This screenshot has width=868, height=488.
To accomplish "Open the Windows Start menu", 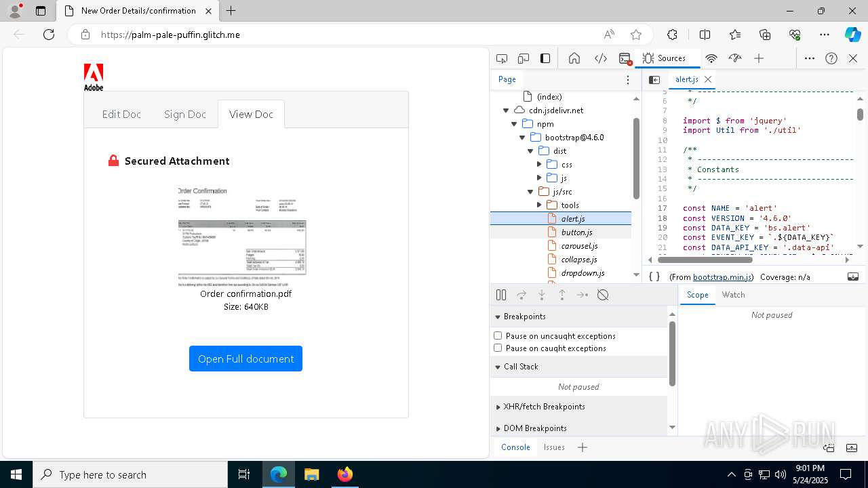I will pyautogui.click(x=16, y=474).
